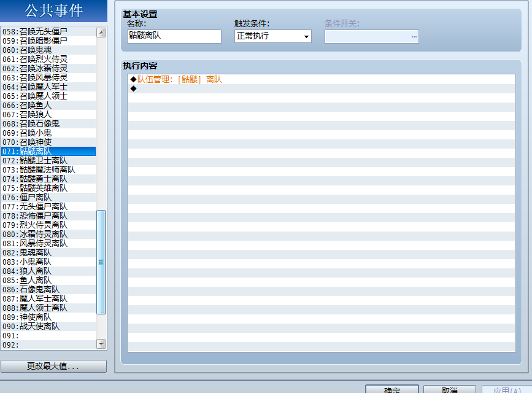
Task: Select list item 063:召唤风暴侍灵
Action: coord(48,77)
